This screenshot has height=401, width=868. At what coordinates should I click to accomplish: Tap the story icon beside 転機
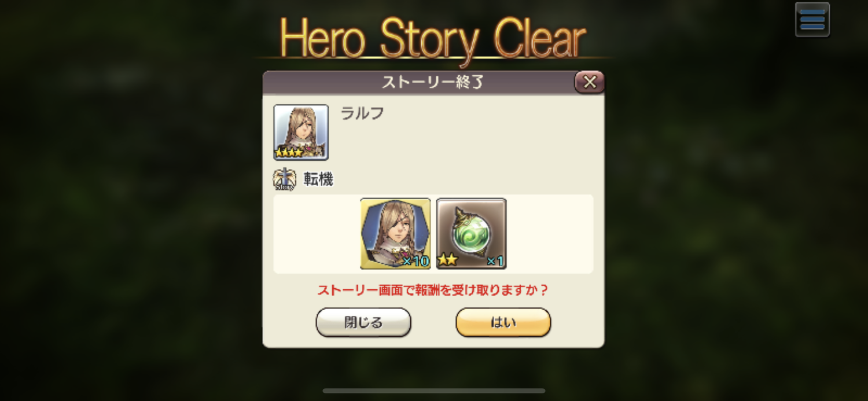pos(284,180)
